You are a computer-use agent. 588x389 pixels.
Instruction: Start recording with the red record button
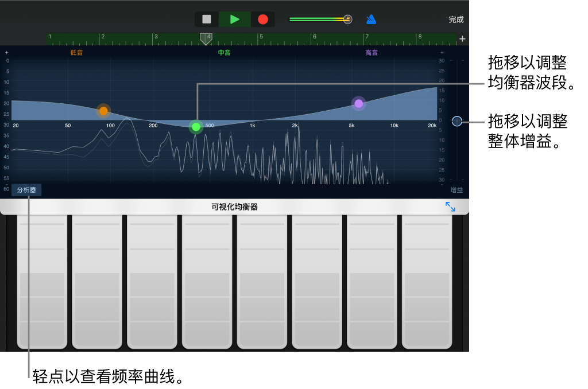[263, 19]
